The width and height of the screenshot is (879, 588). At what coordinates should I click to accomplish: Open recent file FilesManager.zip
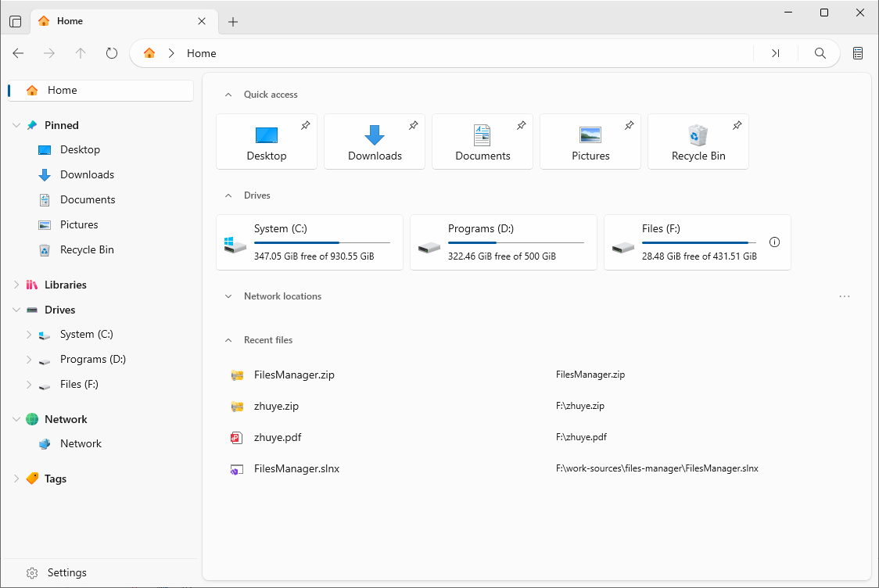point(294,375)
